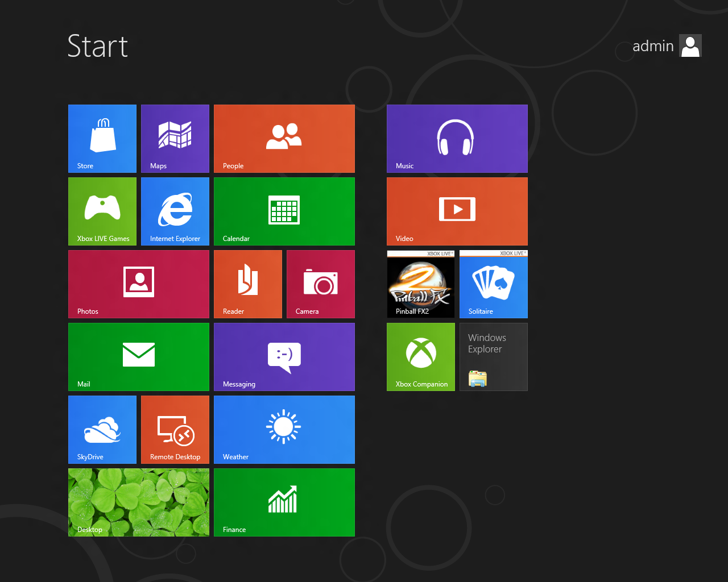Launch Remote Desktop tile
728x582 pixels.
175,430
